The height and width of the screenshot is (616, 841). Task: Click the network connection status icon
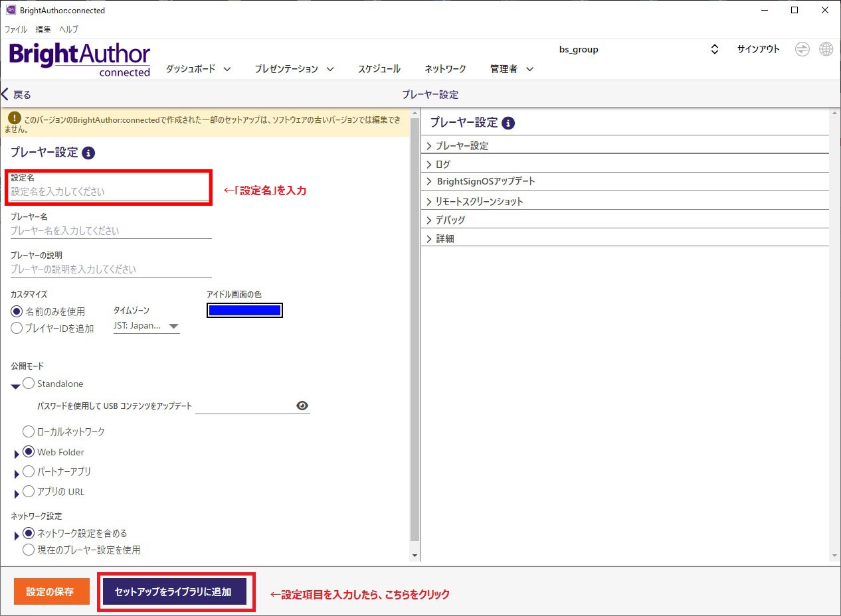[802, 49]
